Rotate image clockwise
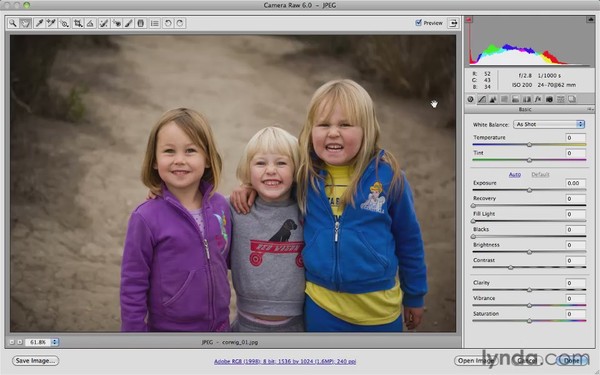600x375 pixels. (x=180, y=23)
